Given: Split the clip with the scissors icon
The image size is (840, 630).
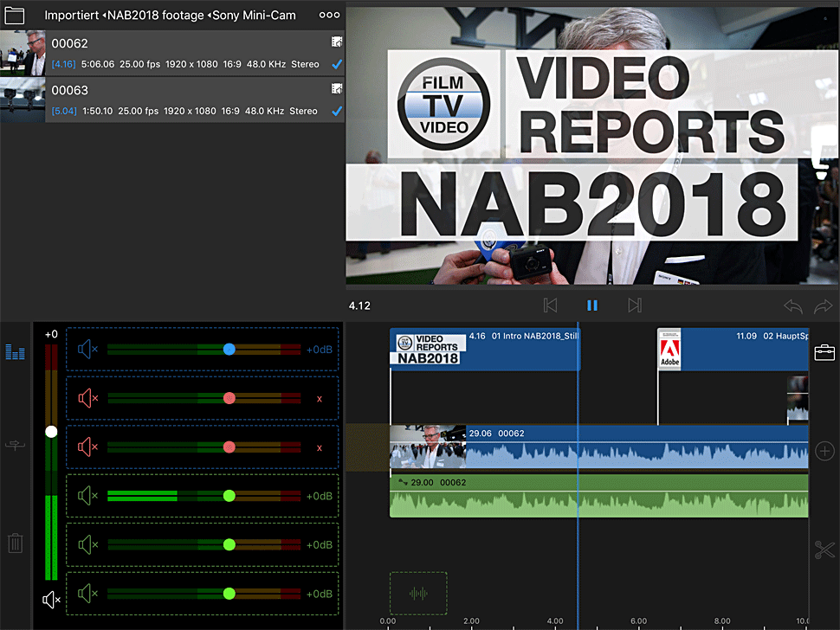Looking at the screenshot, I should click(x=824, y=550).
